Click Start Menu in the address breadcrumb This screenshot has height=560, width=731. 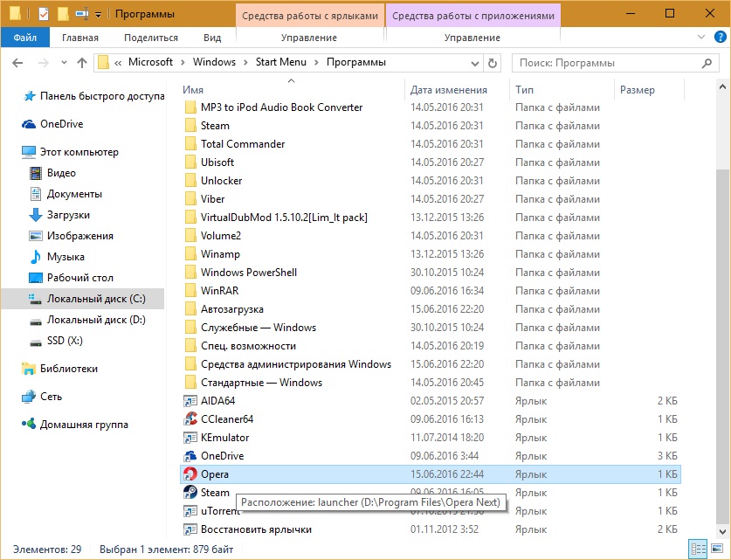pos(280,62)
